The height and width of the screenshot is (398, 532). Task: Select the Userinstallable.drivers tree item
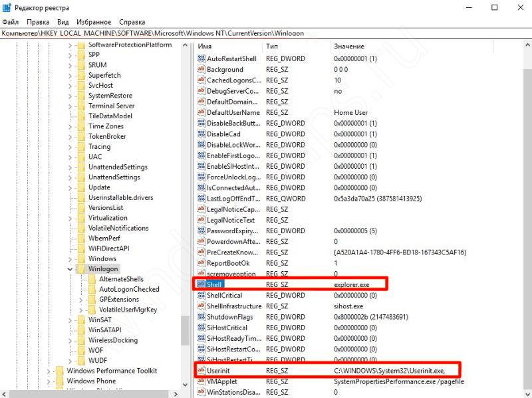click(121, 197)
